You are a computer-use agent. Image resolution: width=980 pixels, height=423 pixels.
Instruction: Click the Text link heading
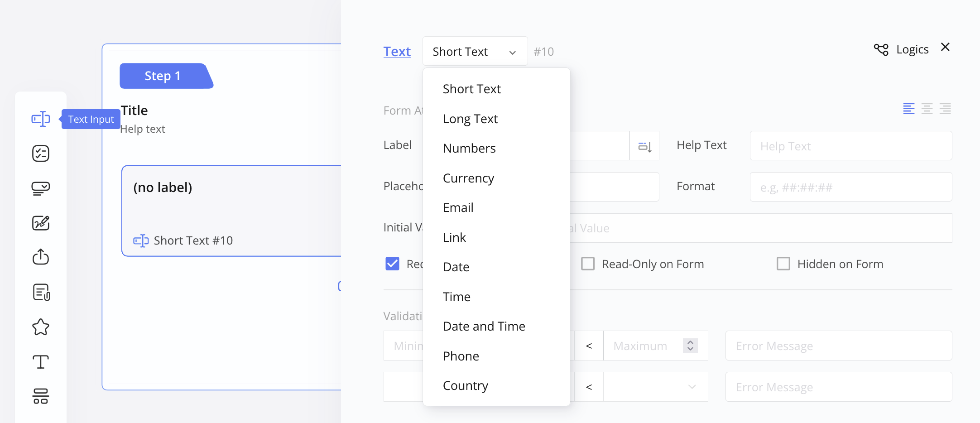tap(397, 52)
